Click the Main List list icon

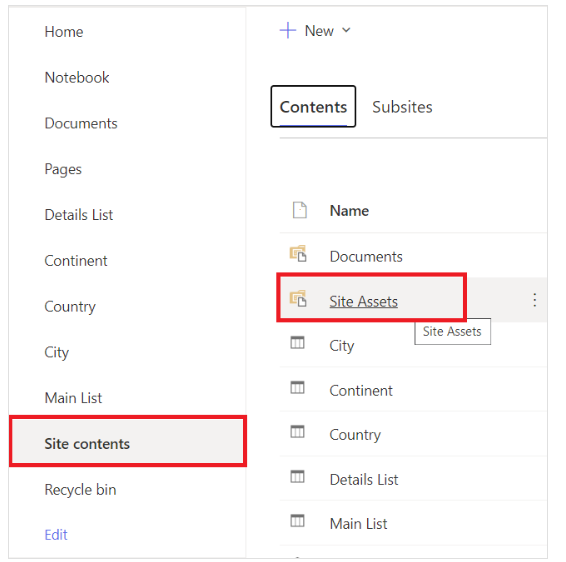pos(297,521)
